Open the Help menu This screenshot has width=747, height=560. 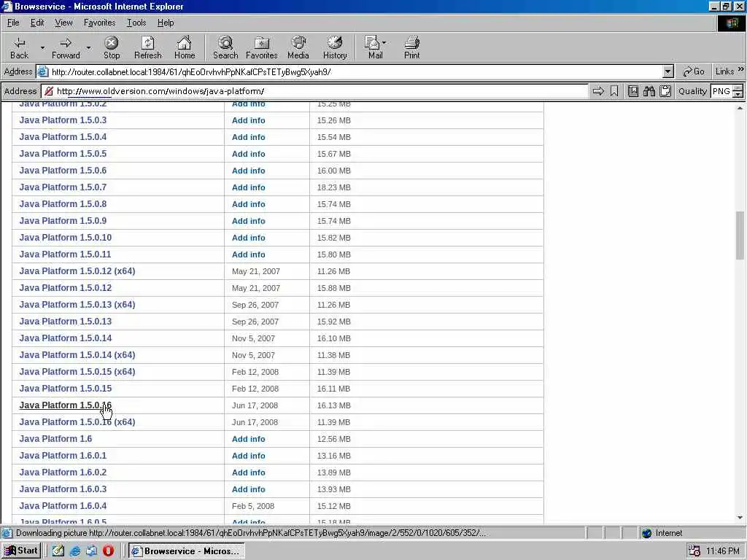click(166, 23)
